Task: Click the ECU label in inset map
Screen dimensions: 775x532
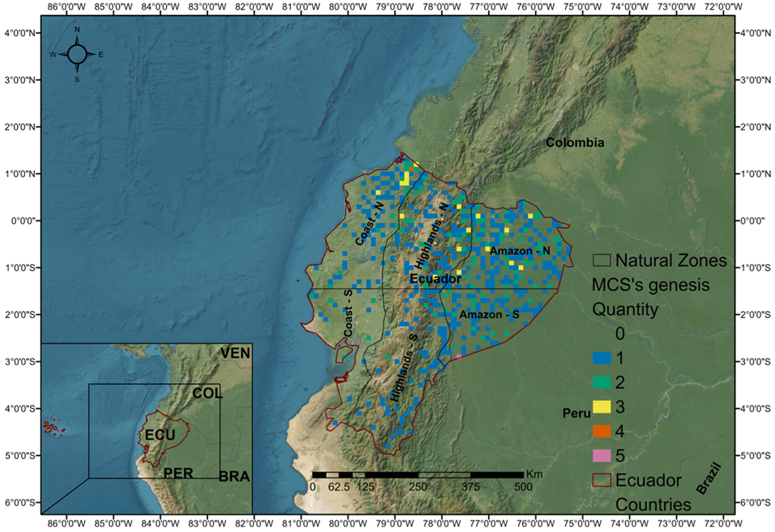Action: [160, 435]
